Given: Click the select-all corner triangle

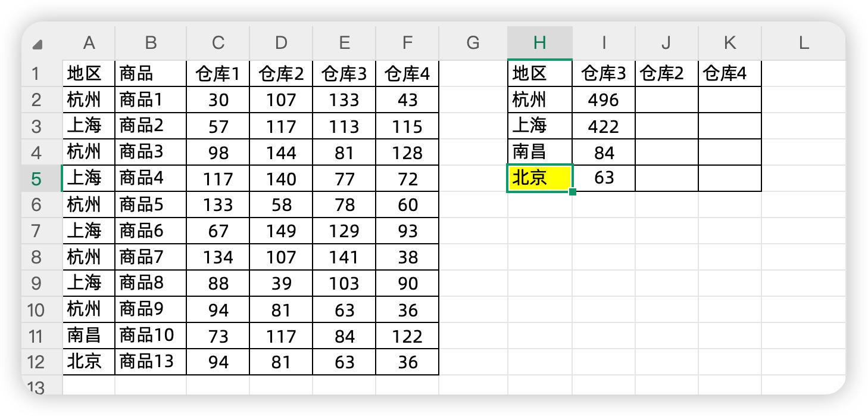Looking at the screenshot, I should click(x=38, y=45).
